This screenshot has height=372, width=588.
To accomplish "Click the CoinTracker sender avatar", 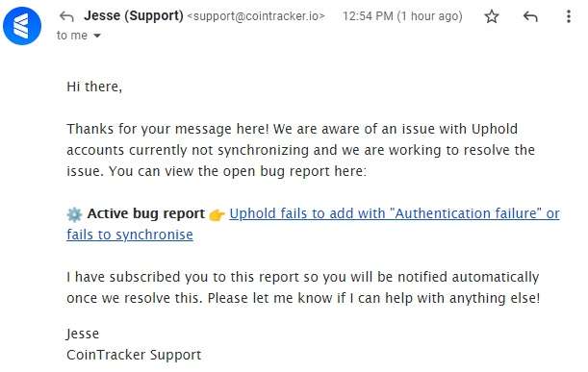I will click(x=22, y=26).
